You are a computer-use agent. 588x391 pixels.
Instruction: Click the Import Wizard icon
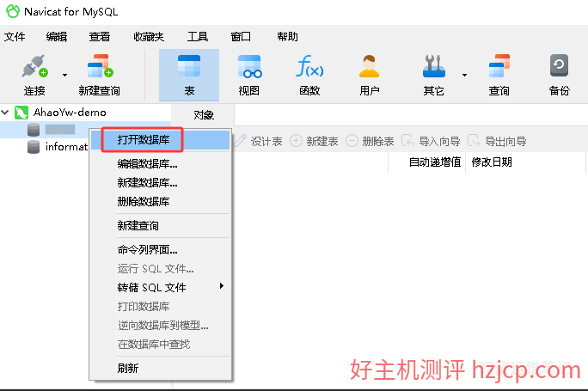point(407,141)
